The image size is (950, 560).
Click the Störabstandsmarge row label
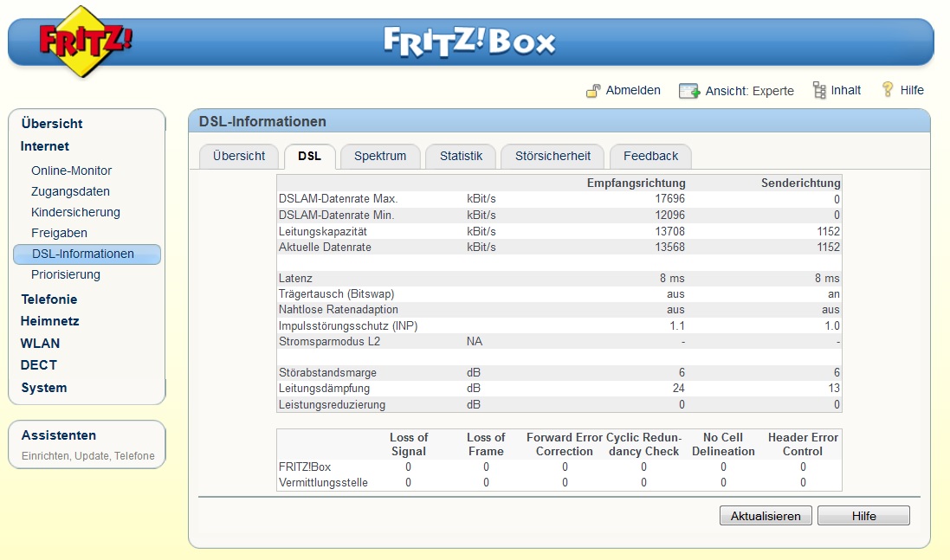[327, 373]
